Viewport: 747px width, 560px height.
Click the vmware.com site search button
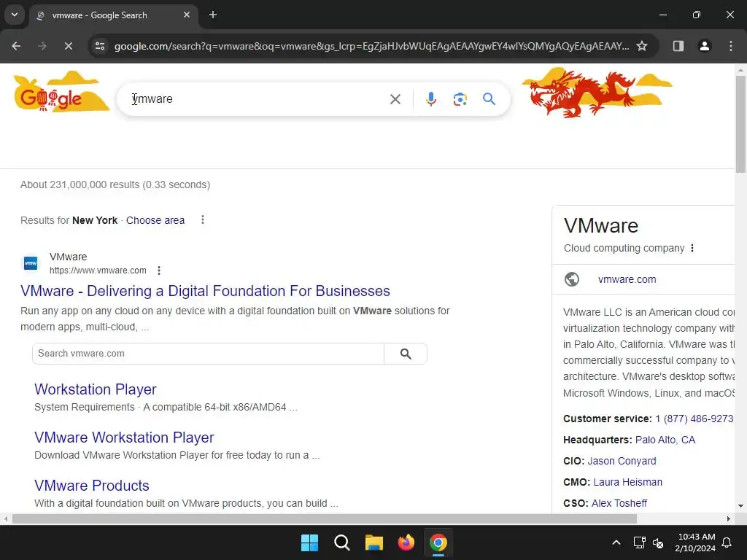pos(406,354)
